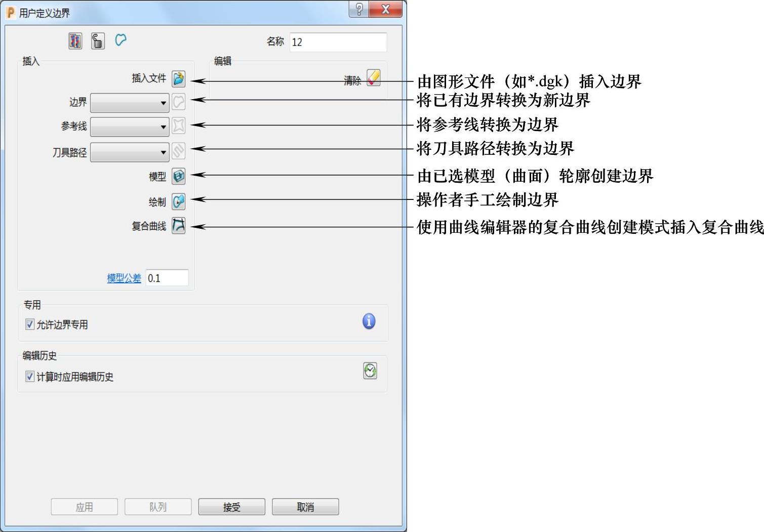Click the boundary convert icon beside 边界 dropdown
Screen dimensions: 764x532
coord(179,102)
